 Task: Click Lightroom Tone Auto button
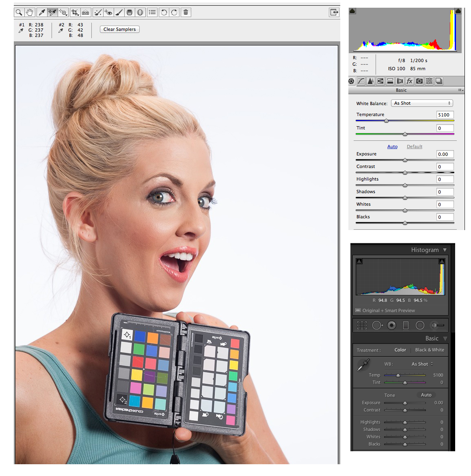426,395
